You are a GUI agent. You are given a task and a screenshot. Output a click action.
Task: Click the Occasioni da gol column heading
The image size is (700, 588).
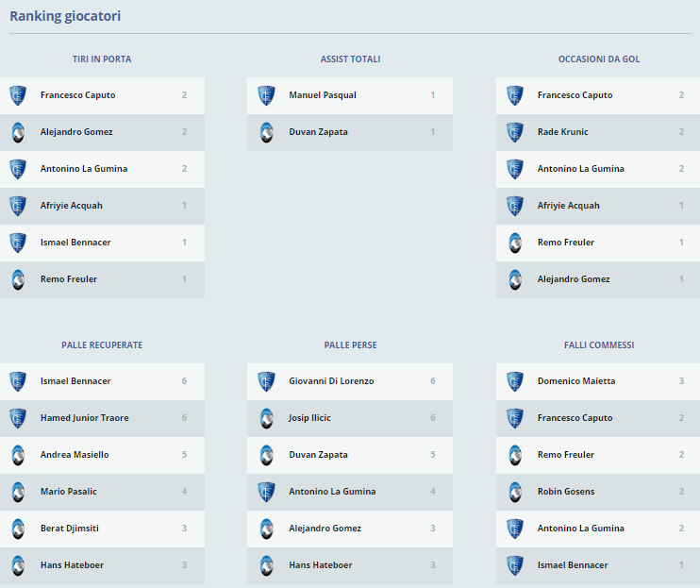tap(598, 59)
